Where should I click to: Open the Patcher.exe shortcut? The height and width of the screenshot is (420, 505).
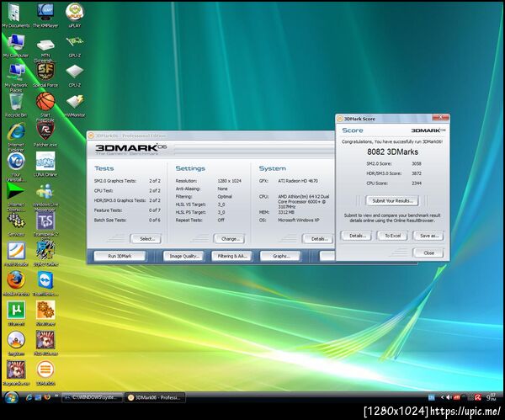point(45,135)
